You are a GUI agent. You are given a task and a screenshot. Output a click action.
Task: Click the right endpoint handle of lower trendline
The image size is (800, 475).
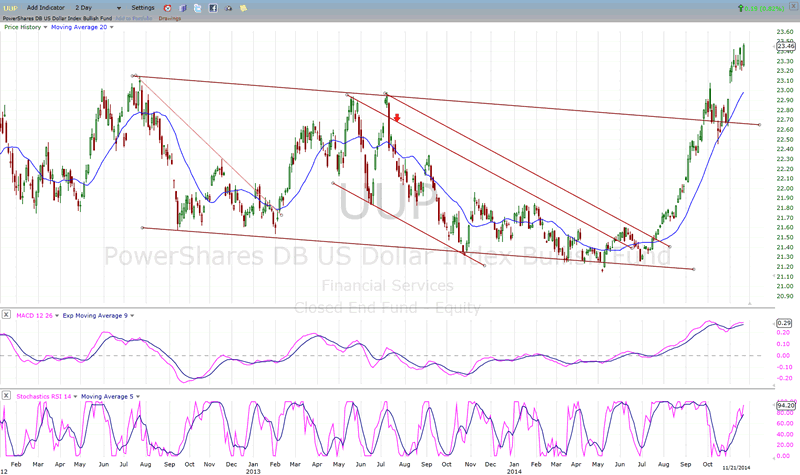693,269
